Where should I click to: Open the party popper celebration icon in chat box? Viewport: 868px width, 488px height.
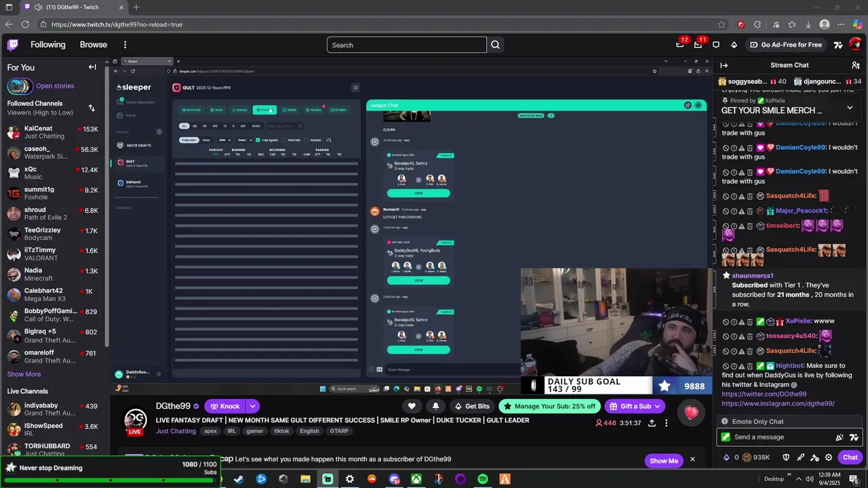coord(840,437)
